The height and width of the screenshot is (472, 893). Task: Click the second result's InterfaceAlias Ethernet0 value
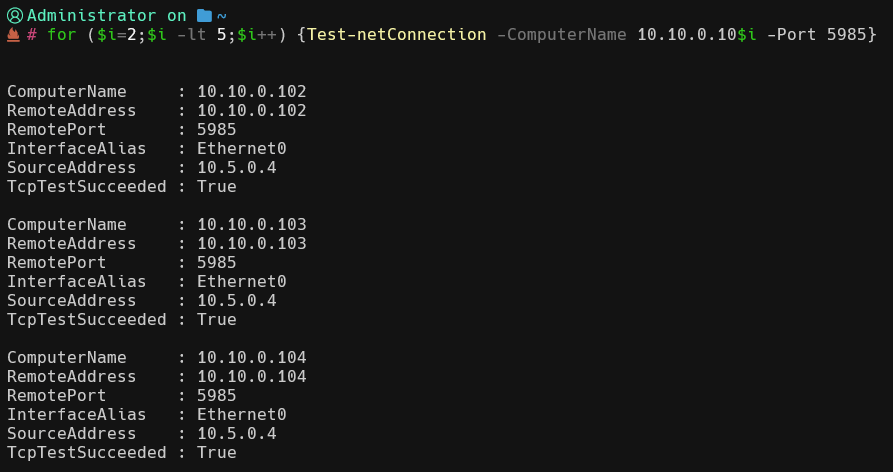241,282
